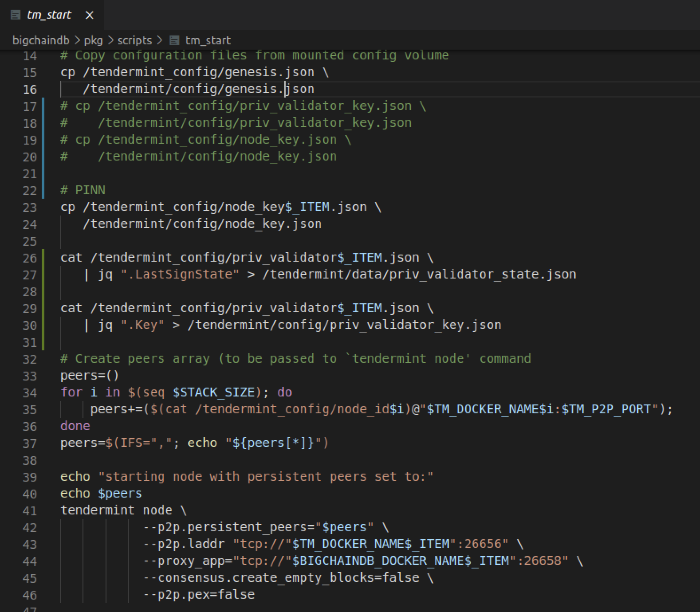Click '$TM_P2P_PORT' on line 35
The width and height of the screenshot is (700, 612).
click(x=606, y=409)
